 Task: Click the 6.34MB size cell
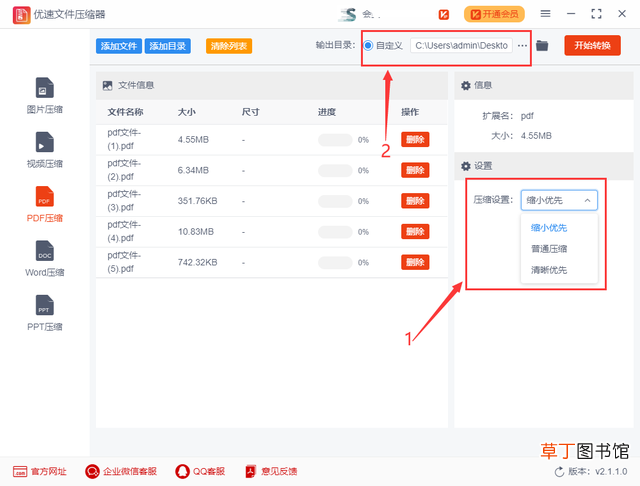pyautogui.click(x=193, y=170)
